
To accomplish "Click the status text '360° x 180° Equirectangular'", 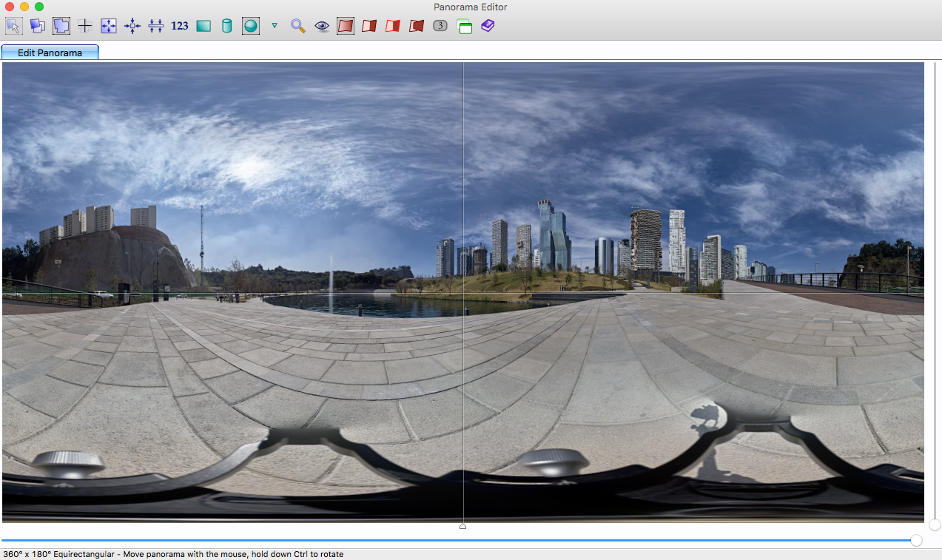I will pos(58,554).
